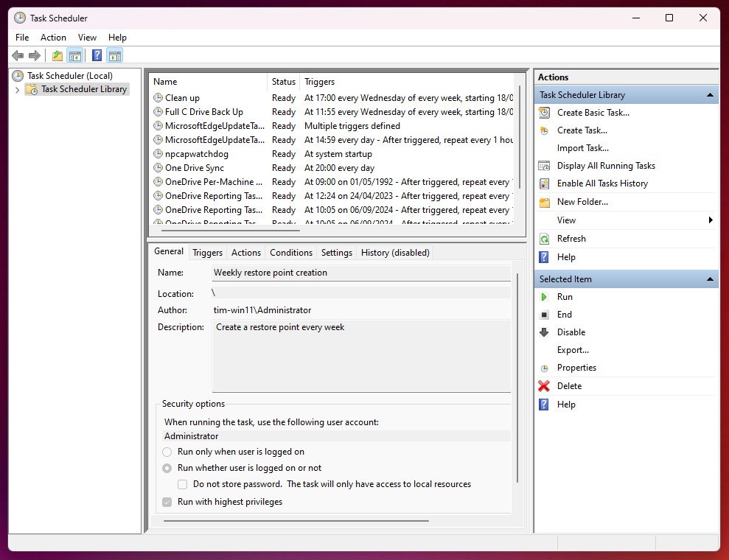Screen dimensions: 729x560
Task: Click the Disable down-arrow icon
Action: coord(544,332)
